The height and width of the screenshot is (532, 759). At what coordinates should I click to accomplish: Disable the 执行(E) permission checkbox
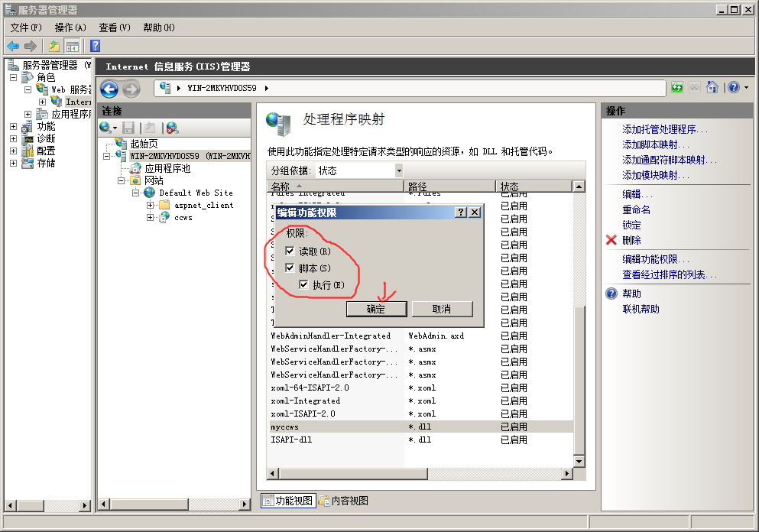click(303, 285)
